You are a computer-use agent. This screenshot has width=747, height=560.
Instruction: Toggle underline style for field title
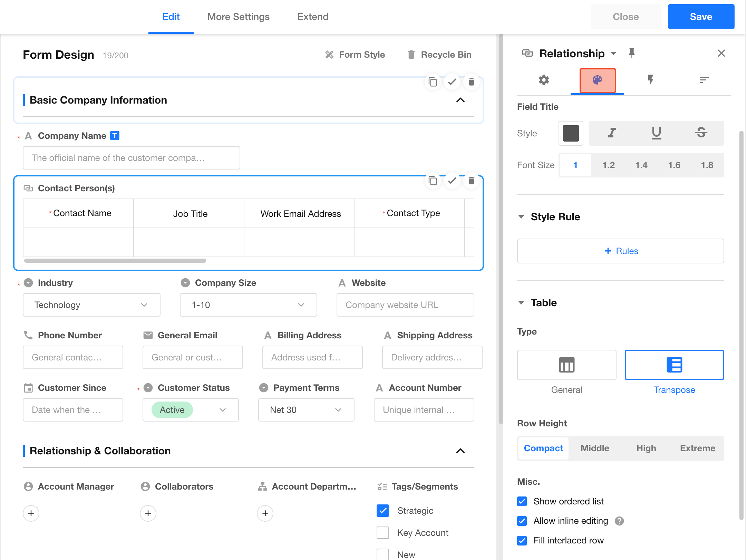656,133
